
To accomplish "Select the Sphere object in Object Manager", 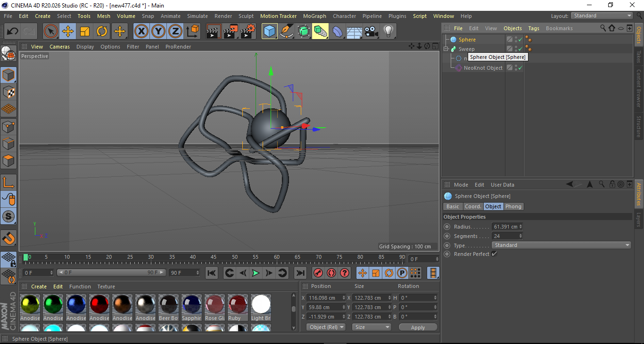I will tap(467, 40).
